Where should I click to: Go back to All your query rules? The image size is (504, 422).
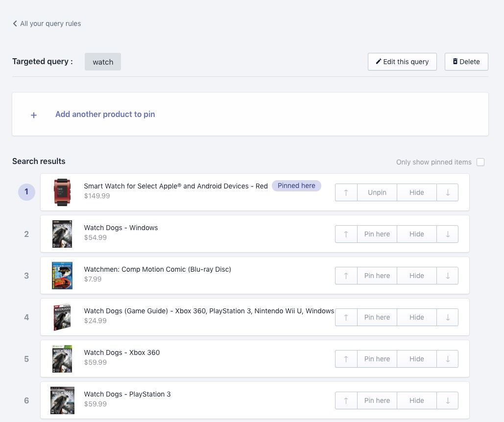[50, 23]
